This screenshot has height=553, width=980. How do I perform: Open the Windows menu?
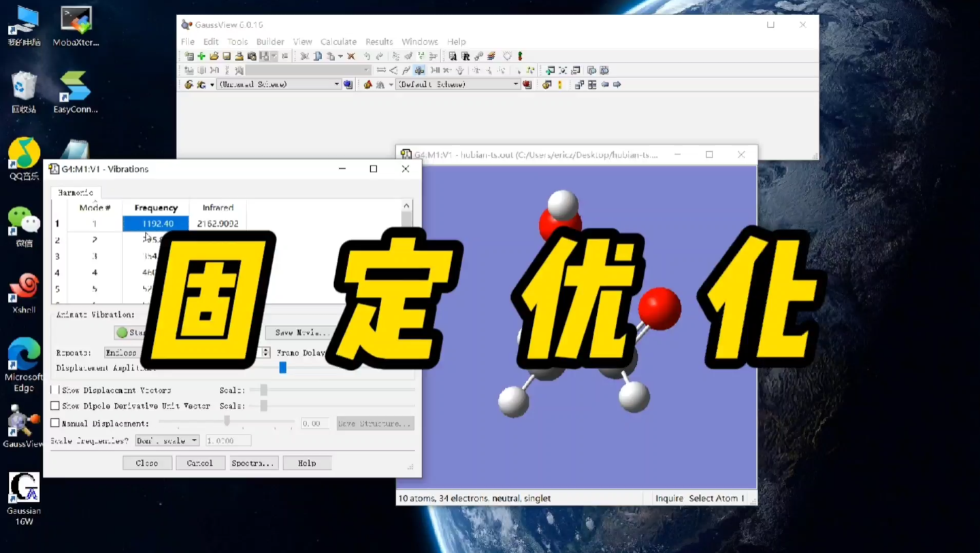click(x=420, y=42)
